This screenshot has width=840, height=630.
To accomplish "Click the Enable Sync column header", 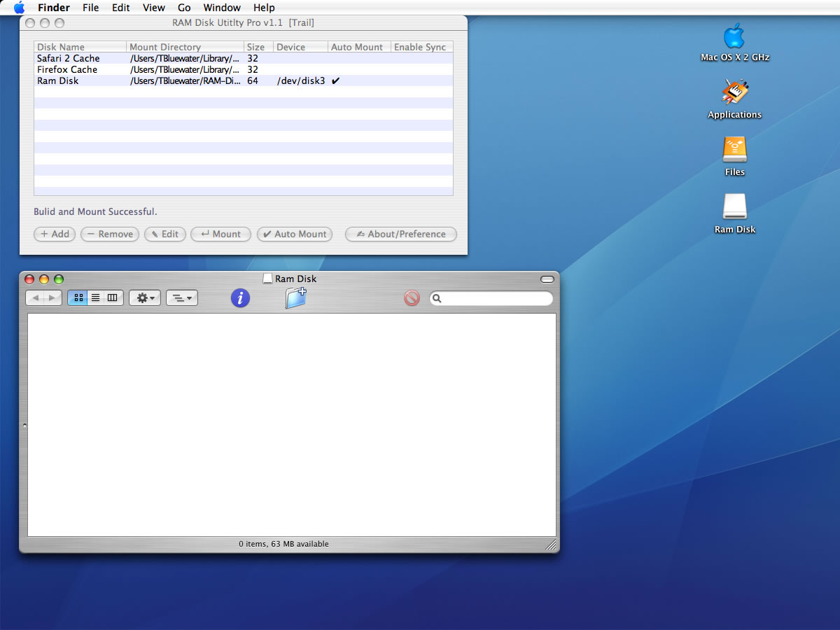I will [x=422, y=47].
